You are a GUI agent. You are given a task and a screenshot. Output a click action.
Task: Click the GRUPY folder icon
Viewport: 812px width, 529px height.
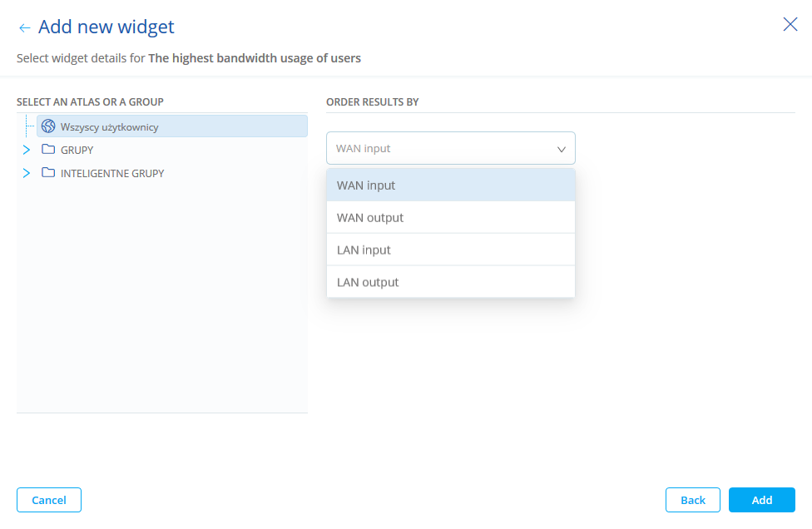[x=48, y=150]
